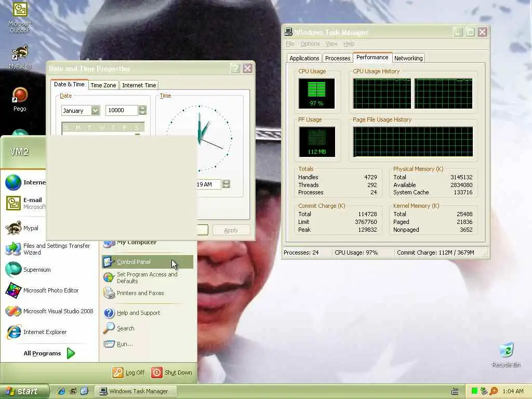Open Options menu in Task Manager
Viewport: 532px width, 399px height.
pos(310,44)
